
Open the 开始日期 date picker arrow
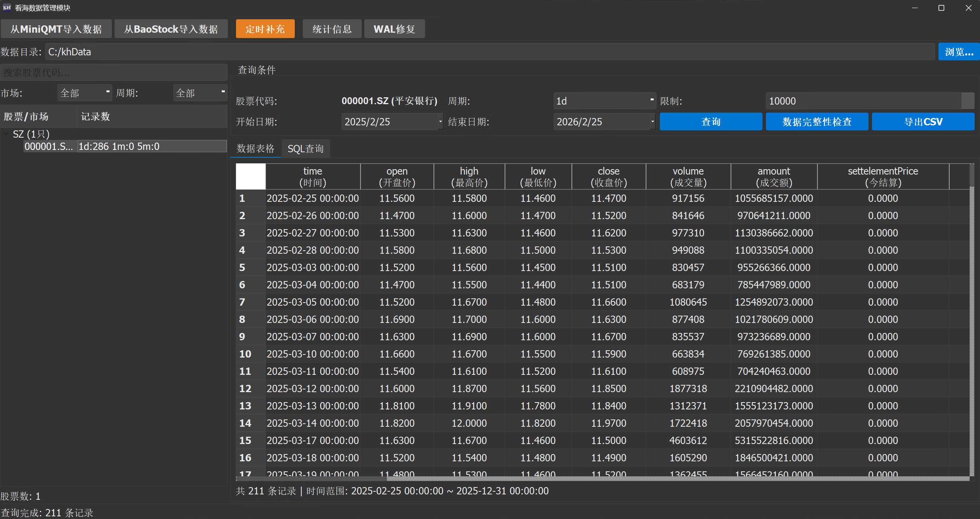pyautogui.click(x=440, y=122)
